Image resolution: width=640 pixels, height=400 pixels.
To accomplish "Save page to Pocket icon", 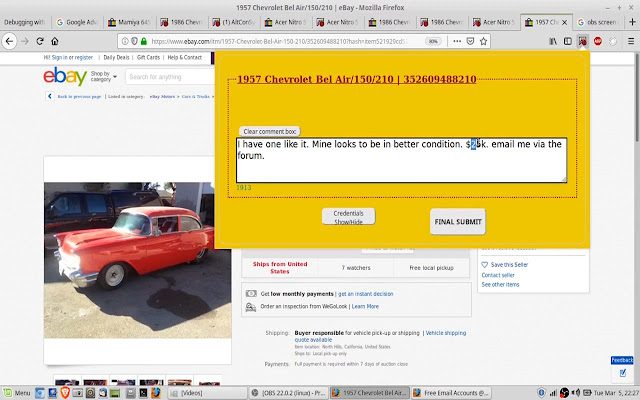I will [x=470, y=41].
